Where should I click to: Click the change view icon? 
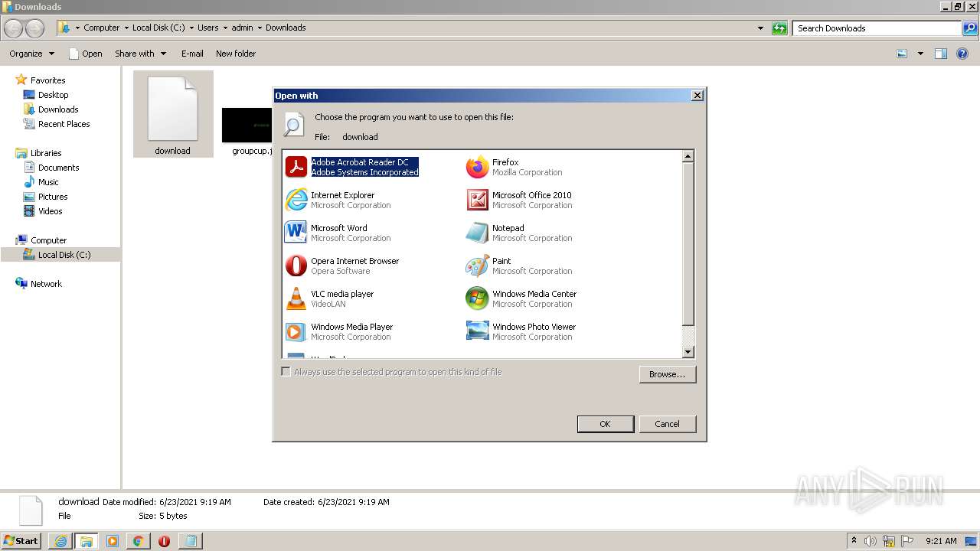click(x=902, y=54)
